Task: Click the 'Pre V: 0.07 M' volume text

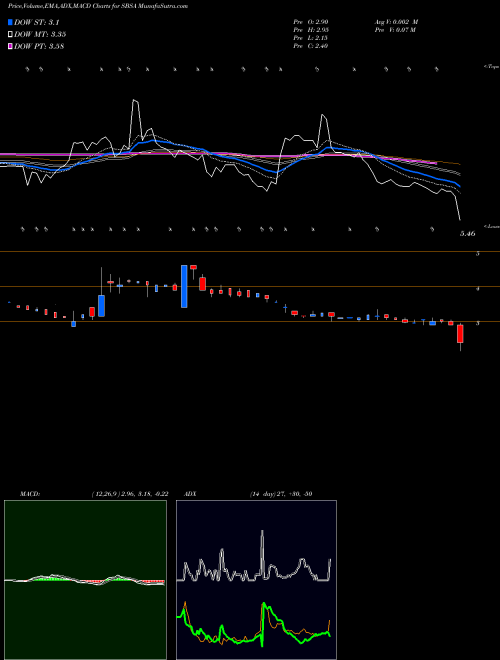Action: (x=396, y=30)
